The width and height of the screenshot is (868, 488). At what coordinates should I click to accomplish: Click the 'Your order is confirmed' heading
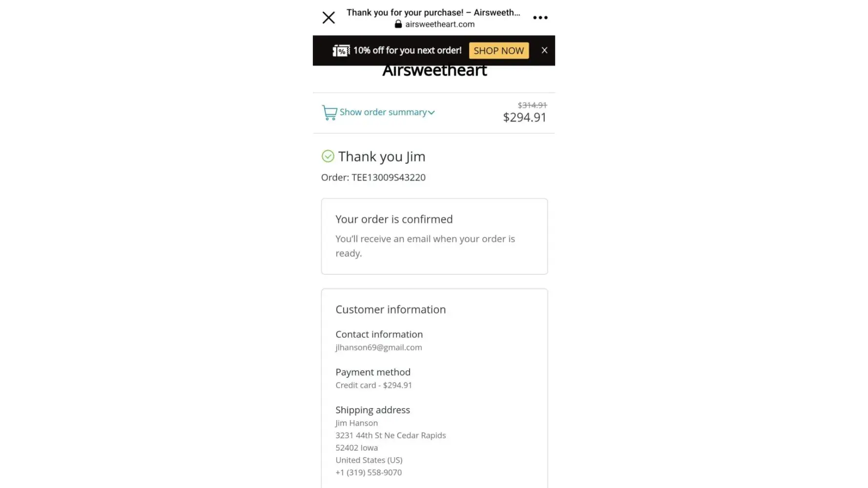coord(394,220)
